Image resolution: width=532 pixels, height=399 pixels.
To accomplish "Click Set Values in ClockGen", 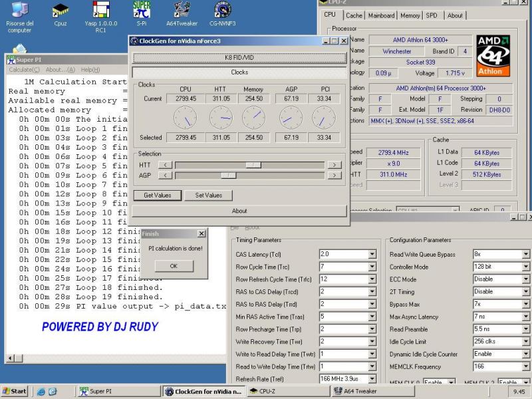I will 209,196.
